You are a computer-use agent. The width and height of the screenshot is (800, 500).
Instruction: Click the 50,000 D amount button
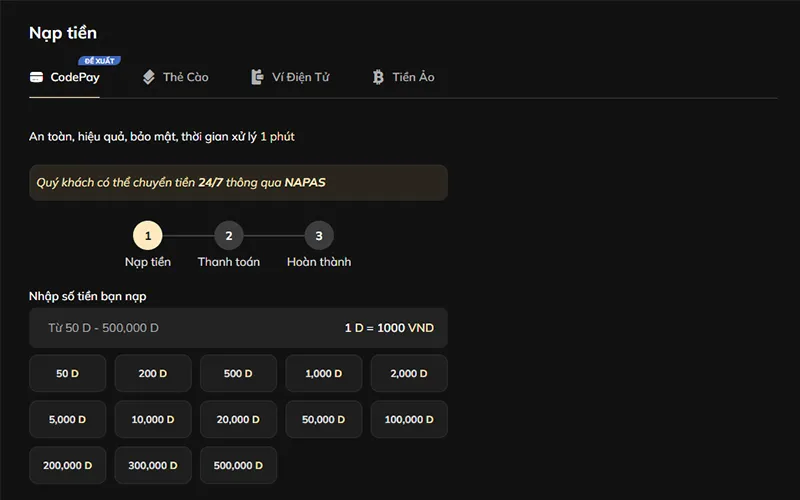324,420
